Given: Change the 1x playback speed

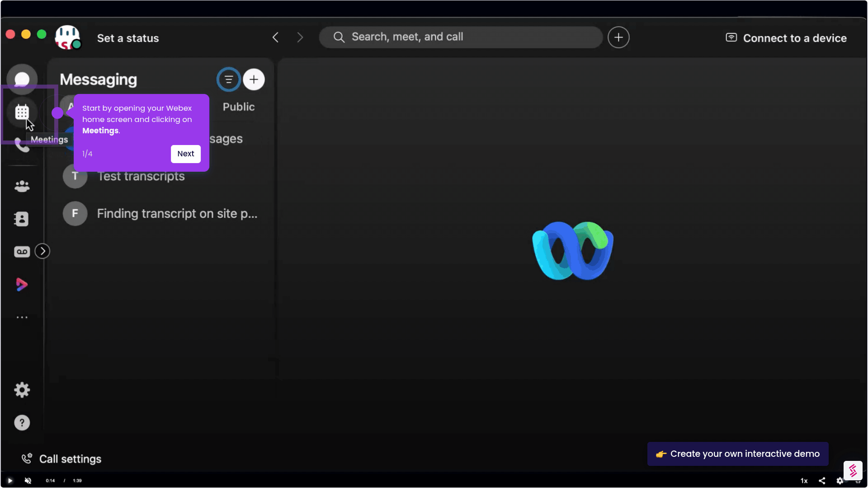Looking at the screenshot, I should pyautogui.click(x=804, y=481).
